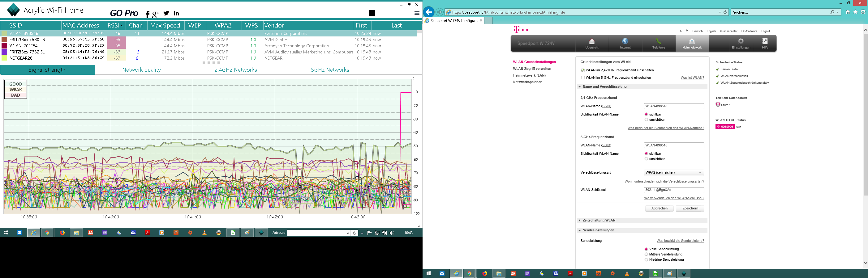The width and height of the screenshot is (868, 278).
Task: Open the Einstellungen router menu
Action: coord(741,44)
